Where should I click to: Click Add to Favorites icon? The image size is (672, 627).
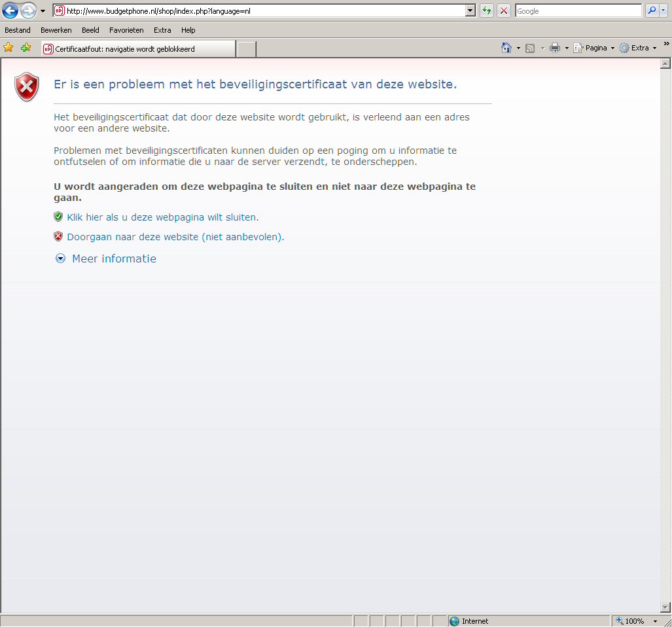(26, 48)
